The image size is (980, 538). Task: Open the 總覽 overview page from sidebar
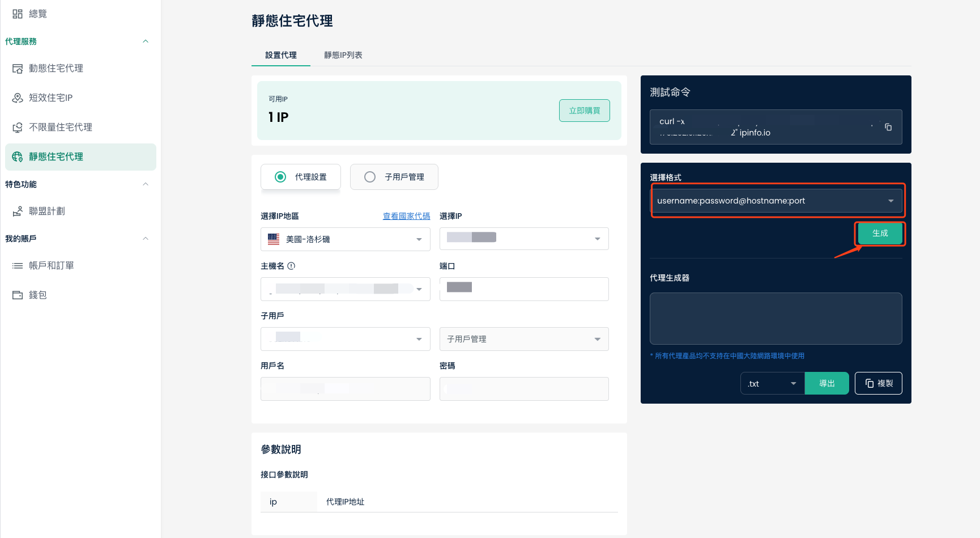[x=37, y=13]
